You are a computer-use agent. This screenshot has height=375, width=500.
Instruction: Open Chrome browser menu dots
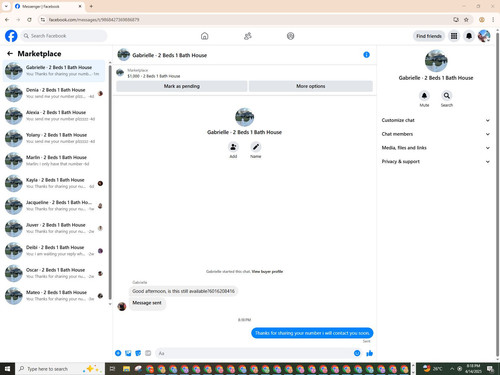coord(493,20)
